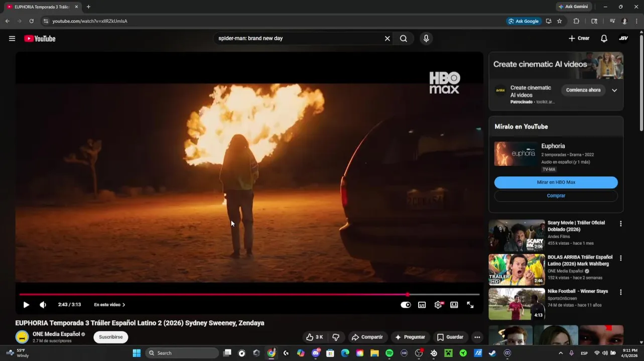The width and height of the screenshot is (644, 361).
Task: Open BOLAS ARRIBA Tráiler video title
Action: pyautogui.click(x=580, y=261)
